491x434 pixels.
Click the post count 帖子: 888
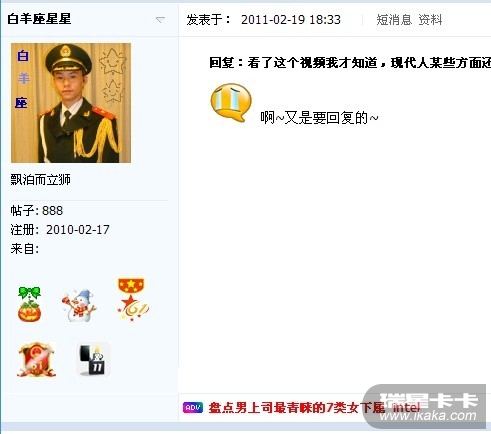click(37, 210)
